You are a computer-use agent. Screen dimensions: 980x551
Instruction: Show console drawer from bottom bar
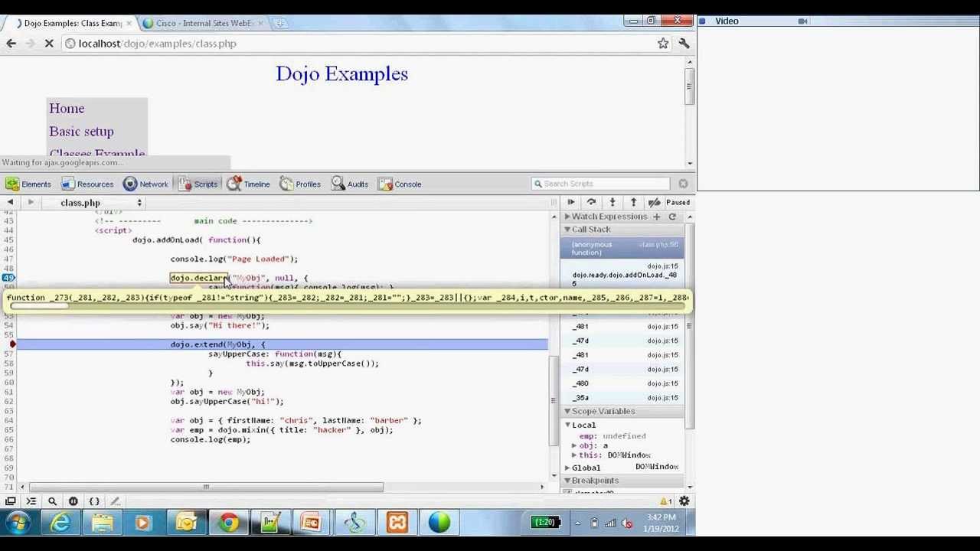pos(31,501)
